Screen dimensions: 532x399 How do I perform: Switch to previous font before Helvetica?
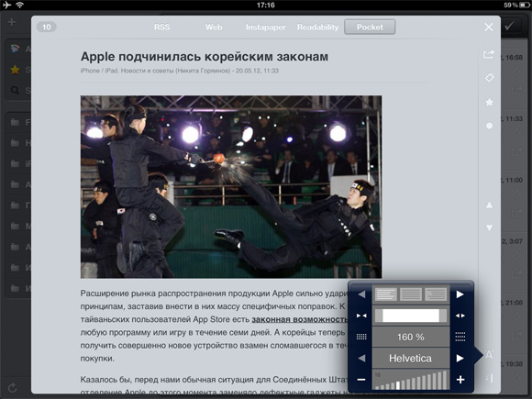[361, 359]
